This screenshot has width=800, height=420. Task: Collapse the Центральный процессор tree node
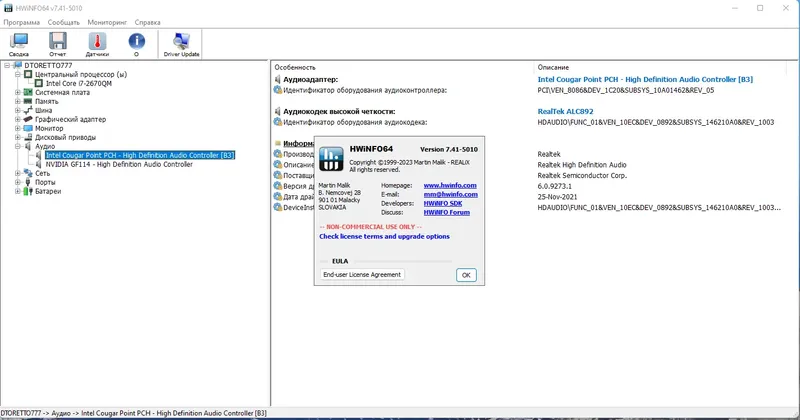tap(18, 75)
